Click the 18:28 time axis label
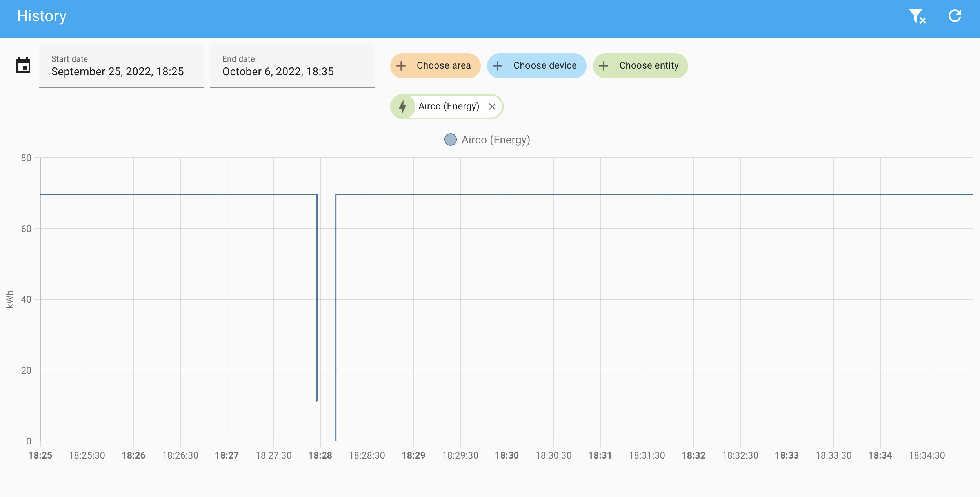Screen dimensions: 980x497 (320, 455)
